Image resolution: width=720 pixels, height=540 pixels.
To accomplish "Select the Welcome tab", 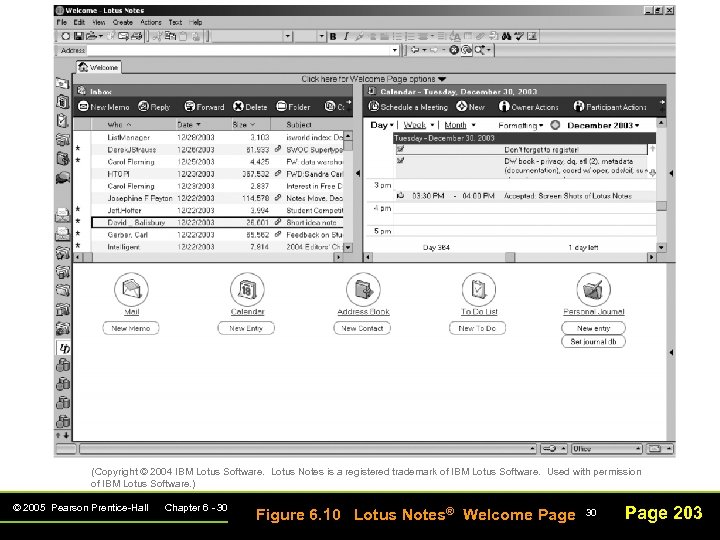I will [99, 67].
